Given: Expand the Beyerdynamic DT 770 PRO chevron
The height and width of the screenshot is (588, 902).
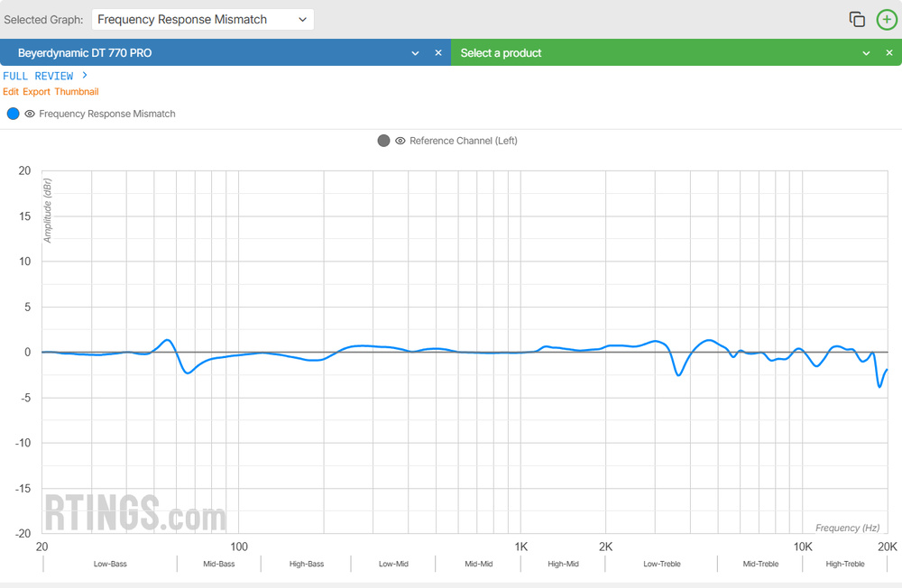Looking at the screenshot, I should pyautogui.click(x=415, y=53).
